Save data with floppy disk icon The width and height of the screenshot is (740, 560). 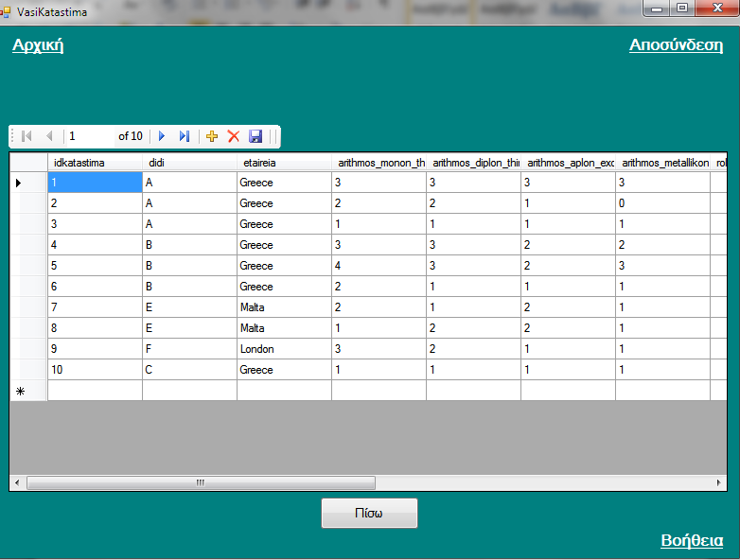point(255,136)
